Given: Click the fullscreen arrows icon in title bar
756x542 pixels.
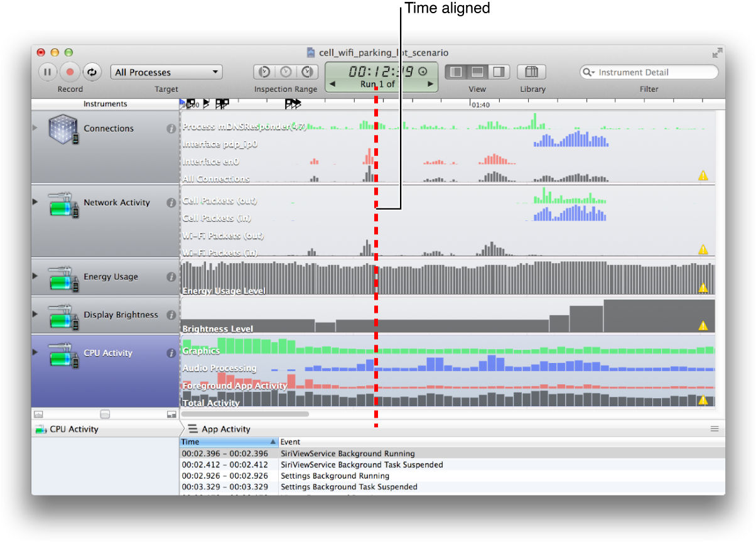Looking at the screenshot, I should point(717,53).
